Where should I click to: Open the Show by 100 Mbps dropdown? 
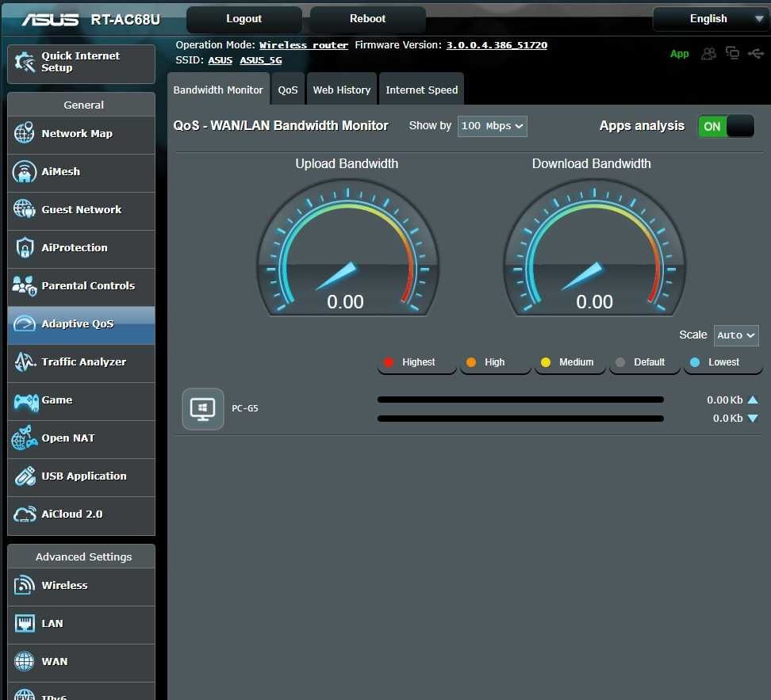[493, 126]
